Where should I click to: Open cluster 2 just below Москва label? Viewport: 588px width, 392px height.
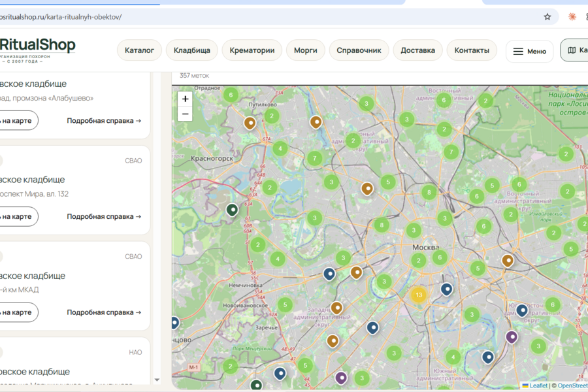[419, 260]
